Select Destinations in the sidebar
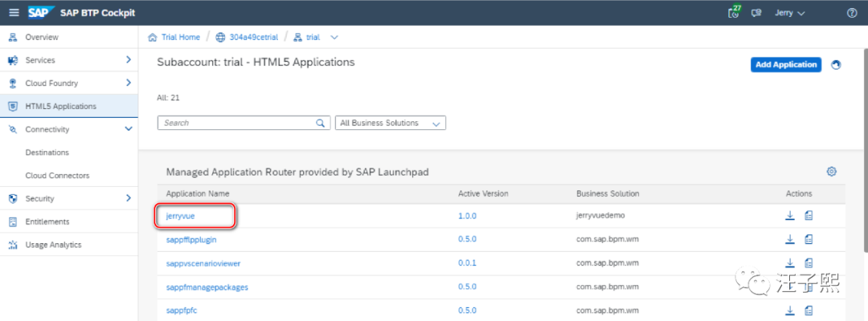This screenshot has height=321, width=868. (x=47, y=152)
